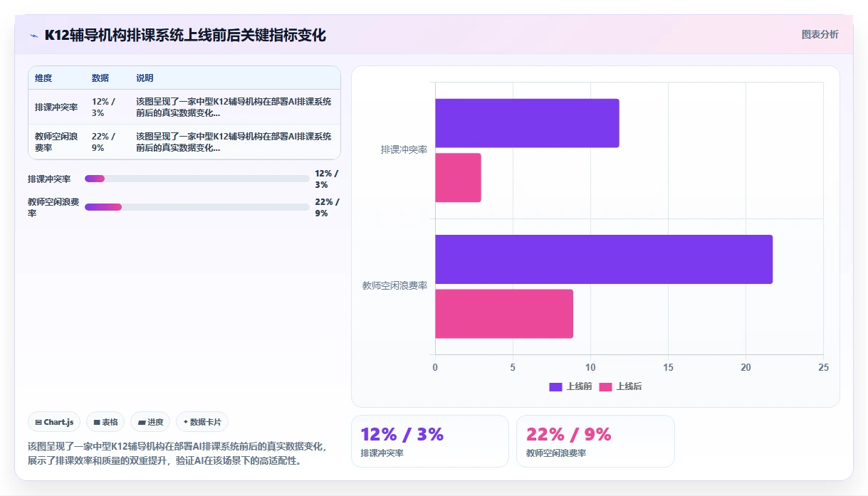Click the 教师空闲浪费率 progress bar
The height and width of the screenshot is (496, 868).
coord(197,207)
